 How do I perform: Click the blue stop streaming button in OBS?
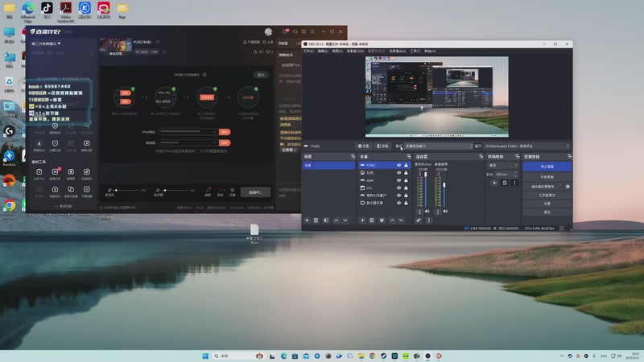pyautogui.click(x=547, y=167)
